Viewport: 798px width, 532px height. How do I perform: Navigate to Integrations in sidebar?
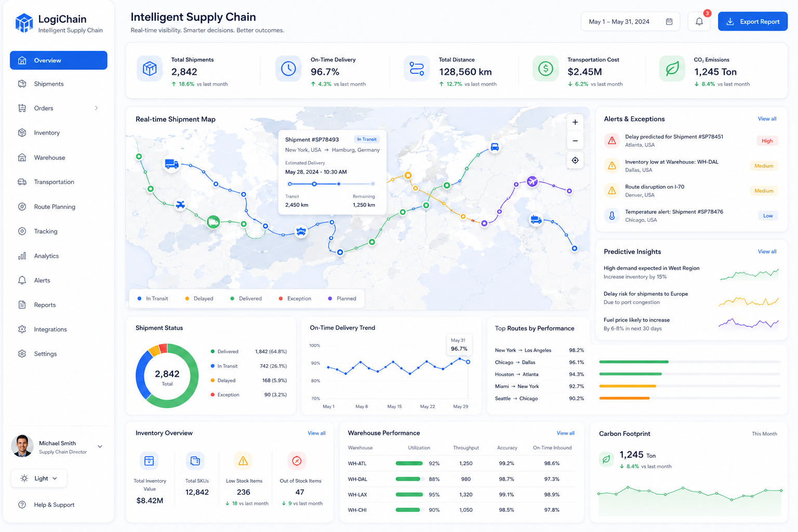pyautogui.click(x=59, y=329)
